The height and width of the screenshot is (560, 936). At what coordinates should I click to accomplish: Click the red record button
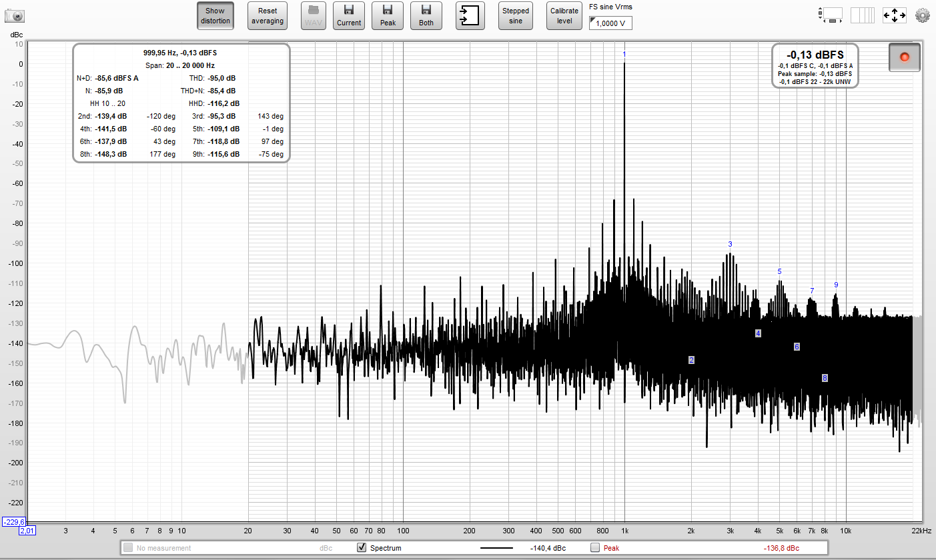point(905,57)
